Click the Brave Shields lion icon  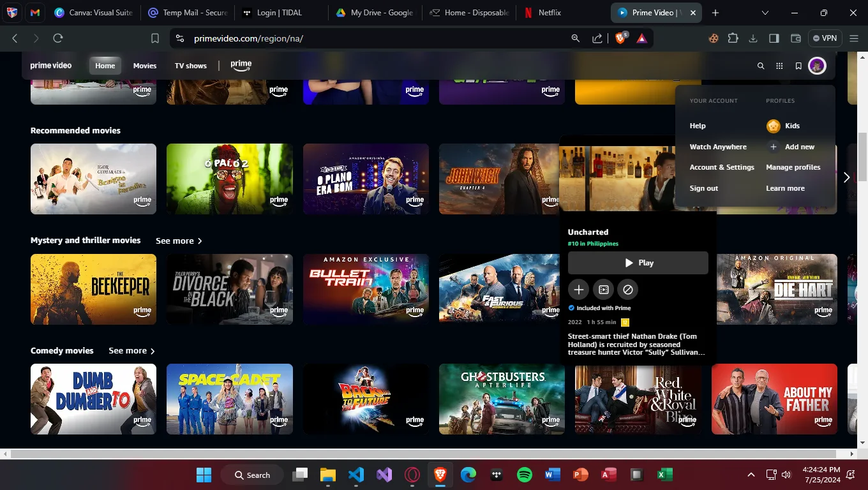click(x=620, y=38)
